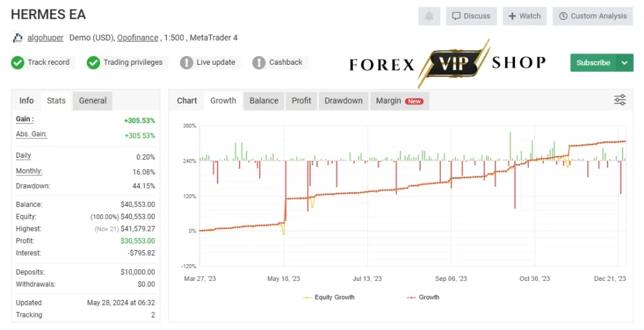Select the Stats tab
Viewport: 644px width, 330px height.
pos(56,101)
